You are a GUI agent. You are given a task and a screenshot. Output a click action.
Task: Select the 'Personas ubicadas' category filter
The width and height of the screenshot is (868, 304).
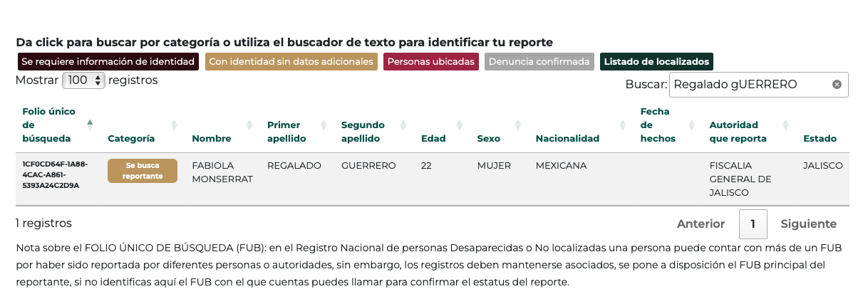click(x=430, y=62)
